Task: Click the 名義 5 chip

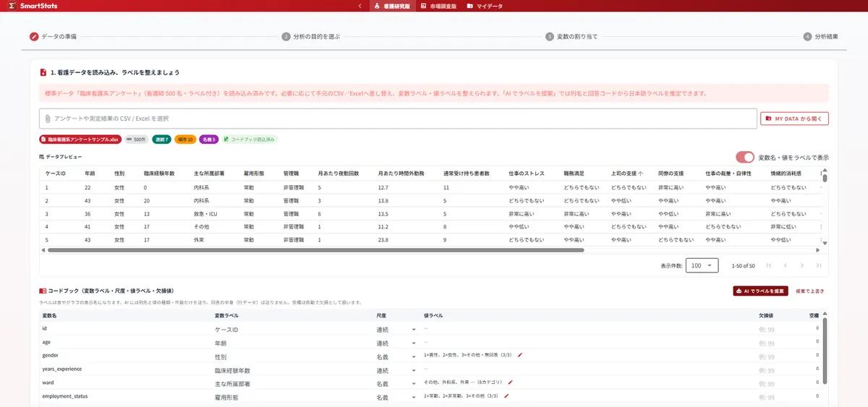Action: tap(208, 139)
